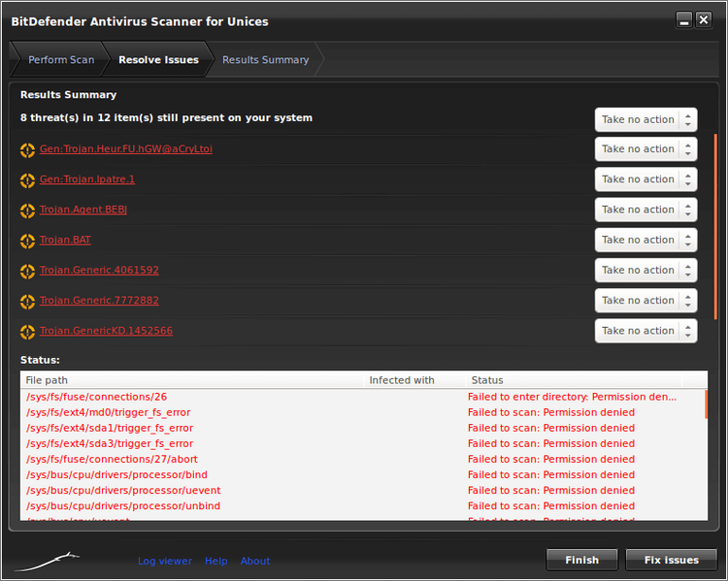This screenshot has width=728, height=581.
Task: Sort by the Infected with column header
Action: coord(415,380)
